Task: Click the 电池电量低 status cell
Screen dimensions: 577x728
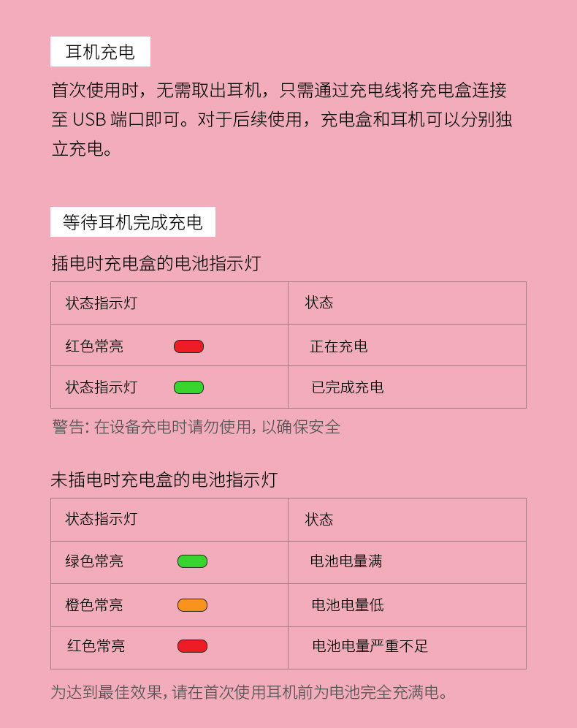Action: tap(347, 605)
